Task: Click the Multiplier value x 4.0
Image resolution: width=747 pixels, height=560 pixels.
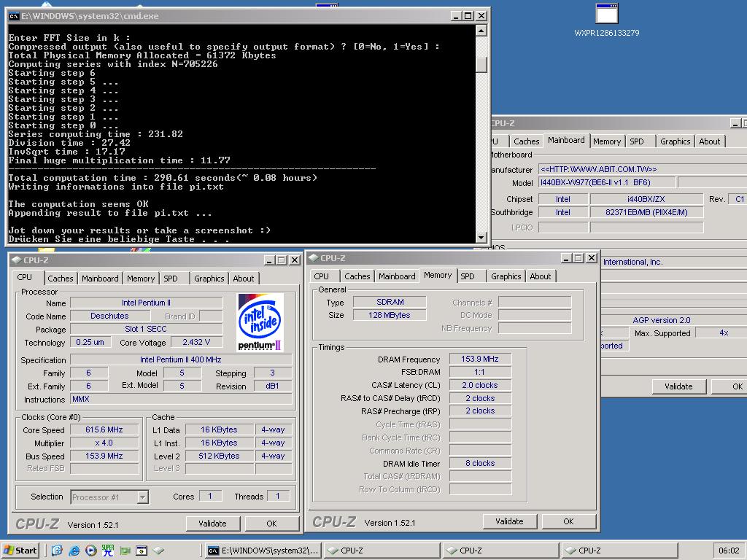Action: [x=104, y=443]
